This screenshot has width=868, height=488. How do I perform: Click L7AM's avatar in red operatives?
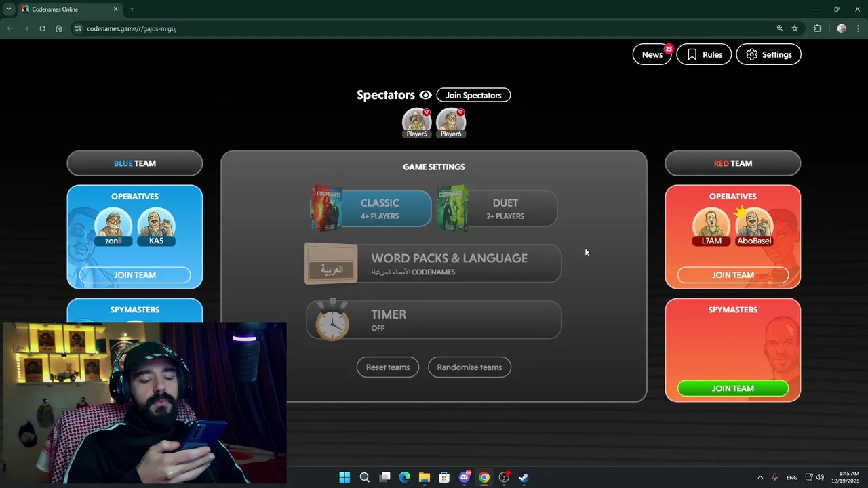pyautogui.click(x=711, y=226)
